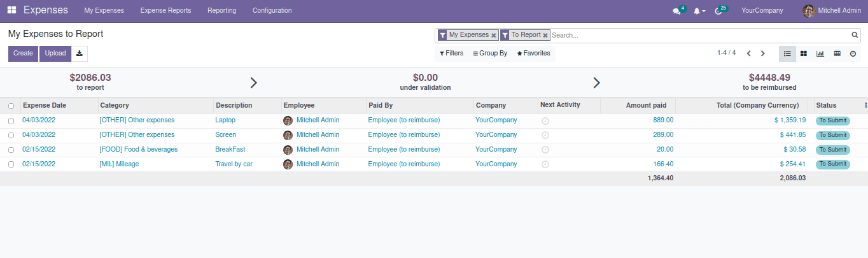Switch to pivot table view
868x258 pixels.
(x=837, y=54)
